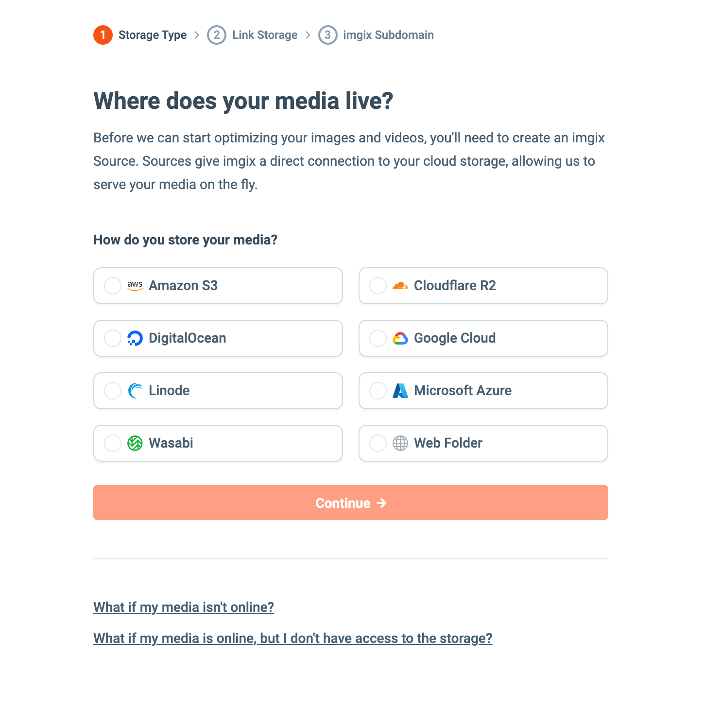The height and width of the screenshot is (728, 722).
Task: Jump to the imgix Subdomain step
Action: [376, 35]
